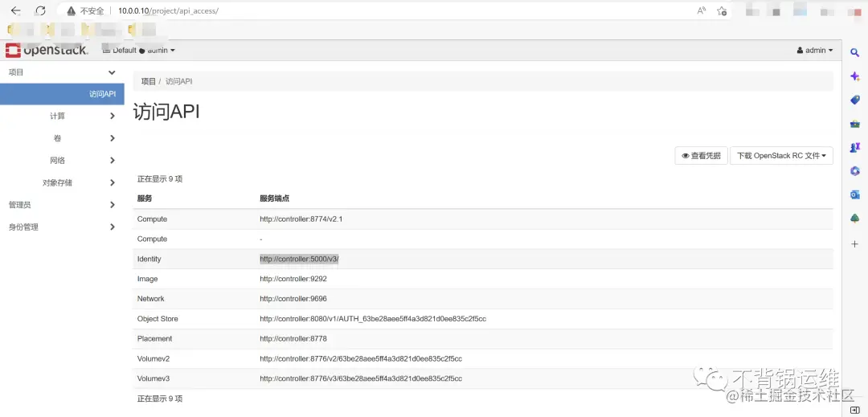The width and height of the screenshot is (868, 417).
Task: Add this page to favorites star icon
Action: click(x=722, y=10)
